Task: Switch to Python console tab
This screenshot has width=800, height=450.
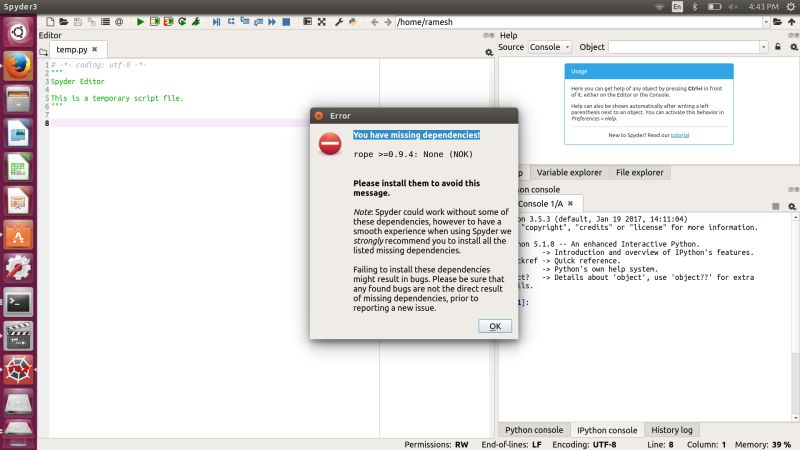Action: click(534, 430)
